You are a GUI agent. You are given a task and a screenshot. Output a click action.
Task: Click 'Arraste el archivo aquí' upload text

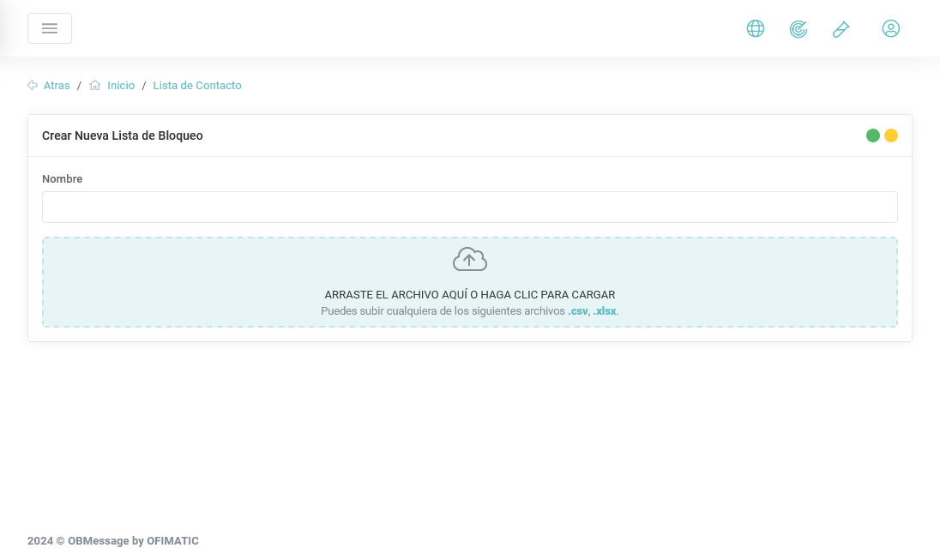pos(470,294)
